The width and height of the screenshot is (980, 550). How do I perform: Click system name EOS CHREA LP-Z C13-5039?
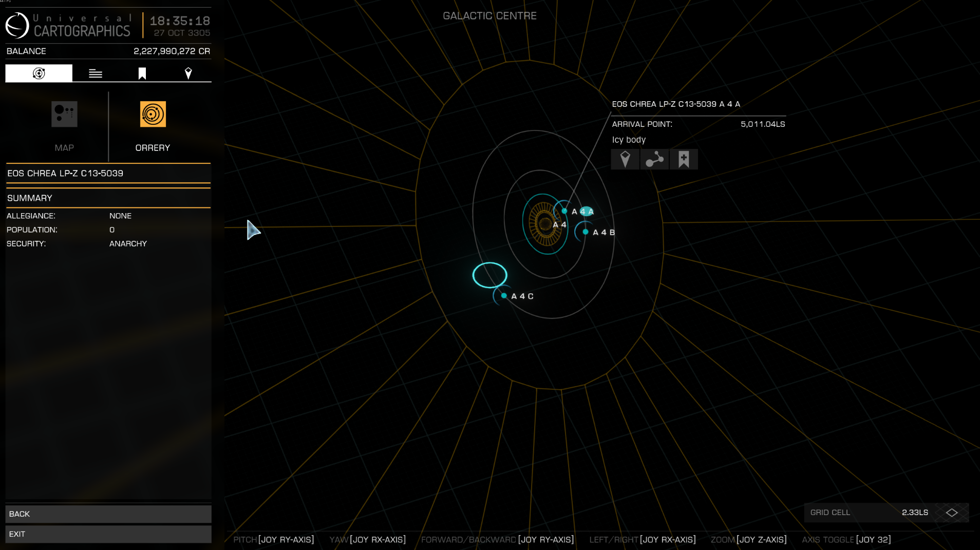65,174
